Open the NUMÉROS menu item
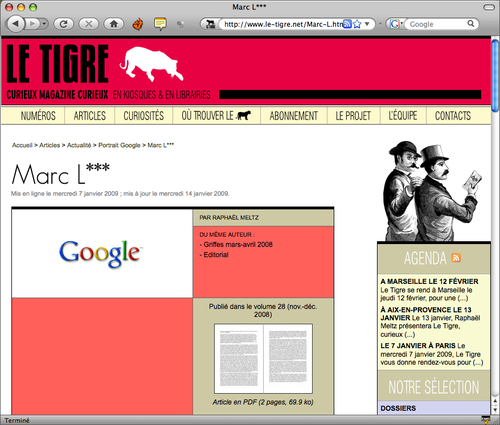 coord(38,116)
